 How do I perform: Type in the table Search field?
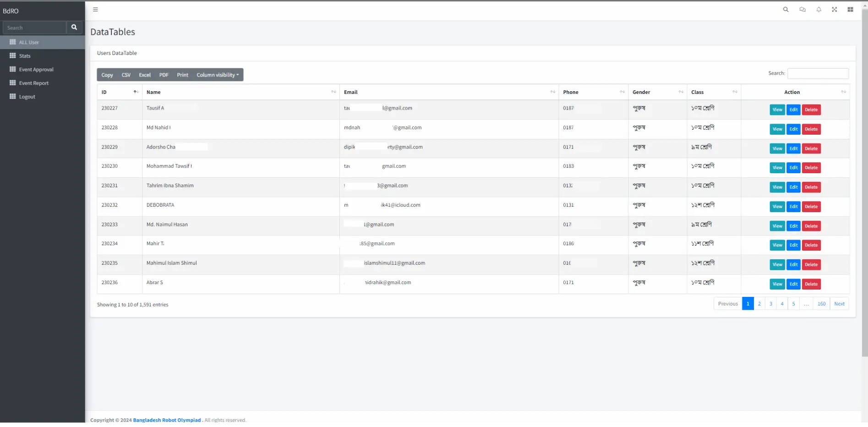coord(818,73)
